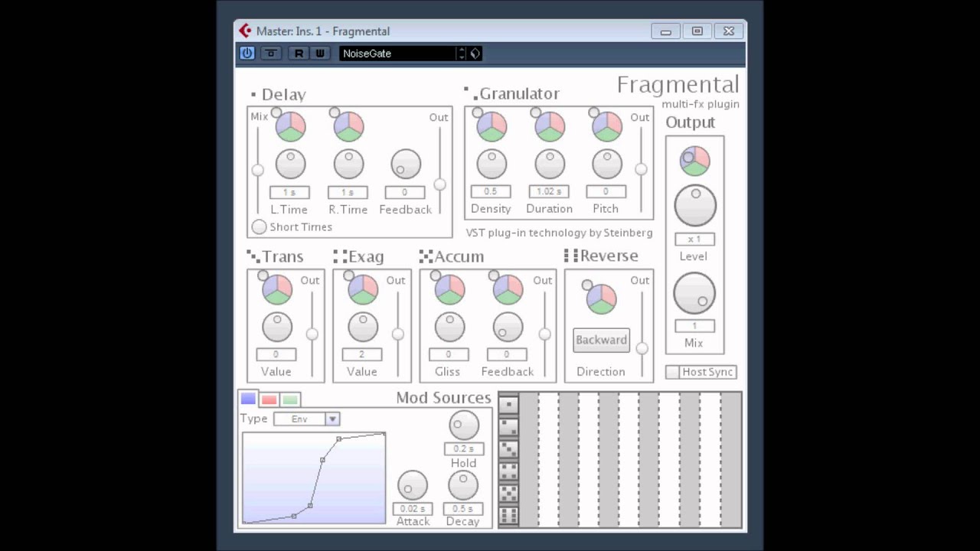Click the bypass button beside power
The width and height of the screenshot is (980, 551).
271,54
